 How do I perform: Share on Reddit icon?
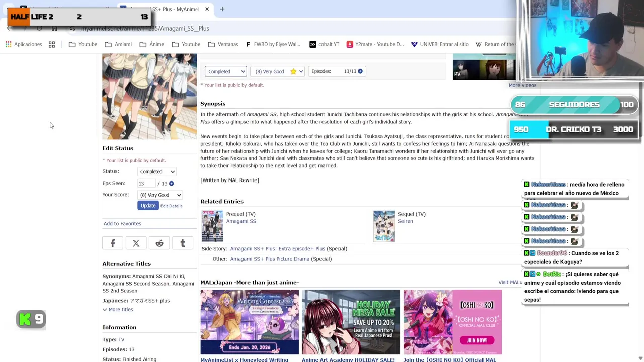159,243
